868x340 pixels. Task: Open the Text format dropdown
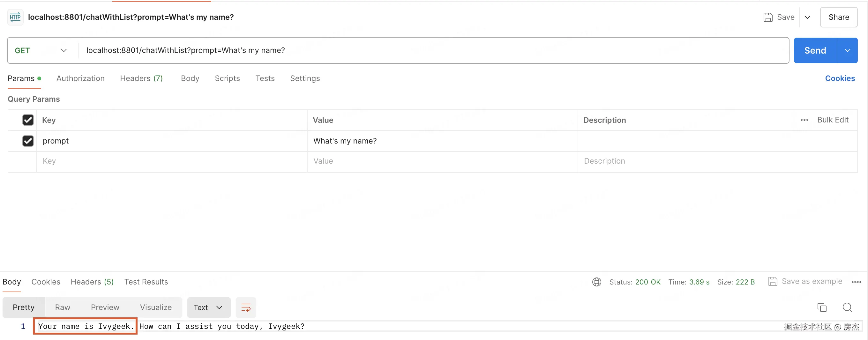(208, 307)
